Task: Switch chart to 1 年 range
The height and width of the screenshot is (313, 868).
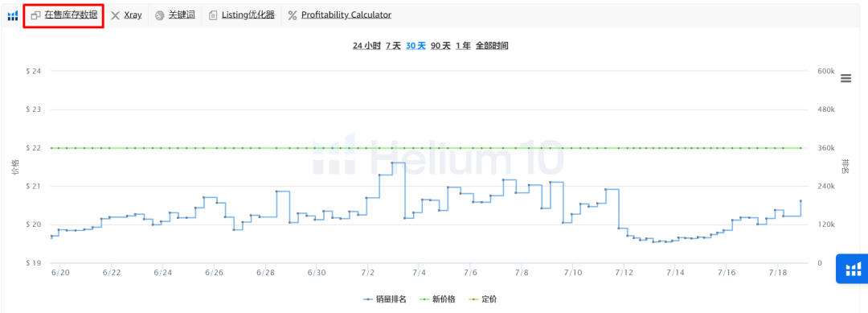Action: (463, 46)
